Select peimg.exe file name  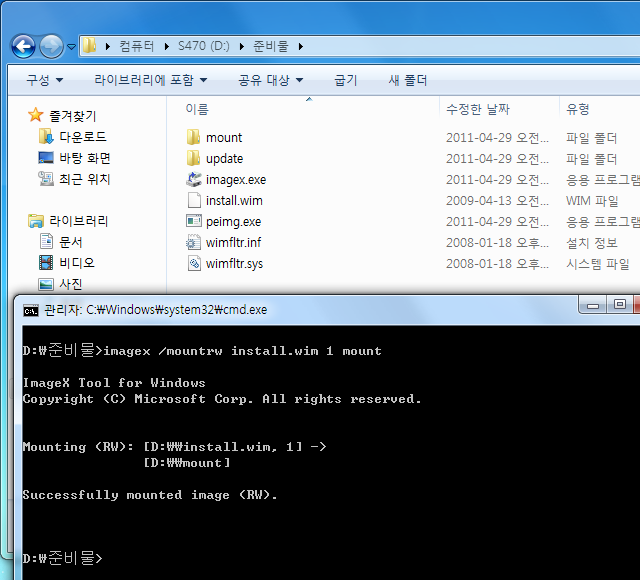(233, 222)
